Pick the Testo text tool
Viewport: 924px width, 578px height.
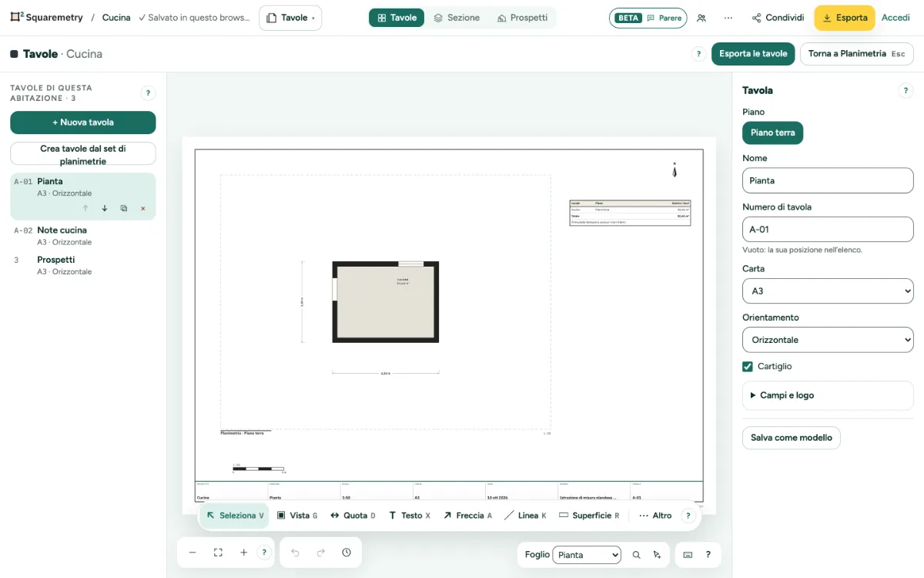(410, 516)
